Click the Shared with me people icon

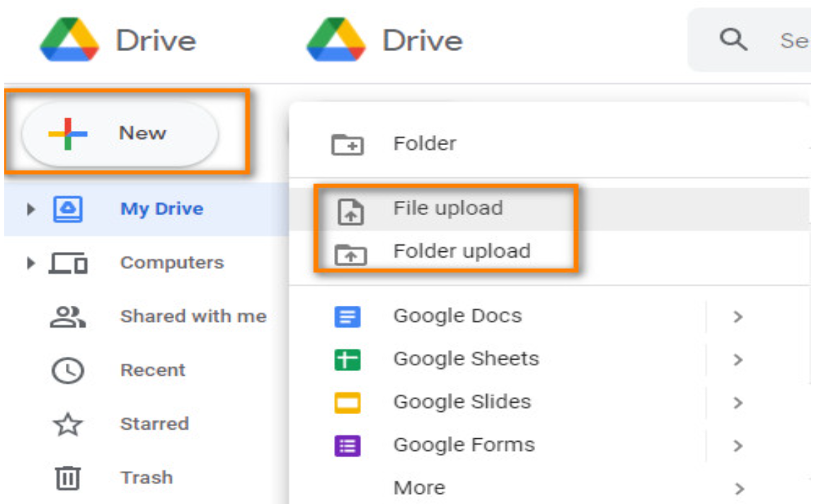(x=68, y=316)
